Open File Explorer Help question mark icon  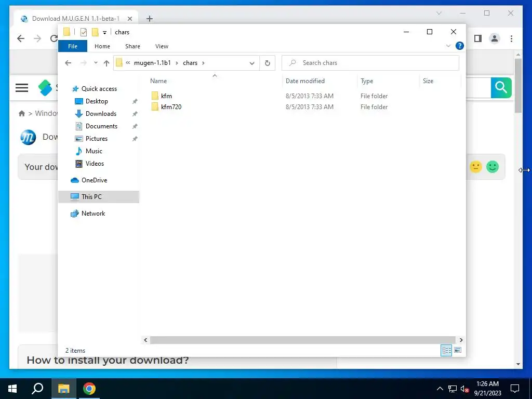click(x=459, y=46)
